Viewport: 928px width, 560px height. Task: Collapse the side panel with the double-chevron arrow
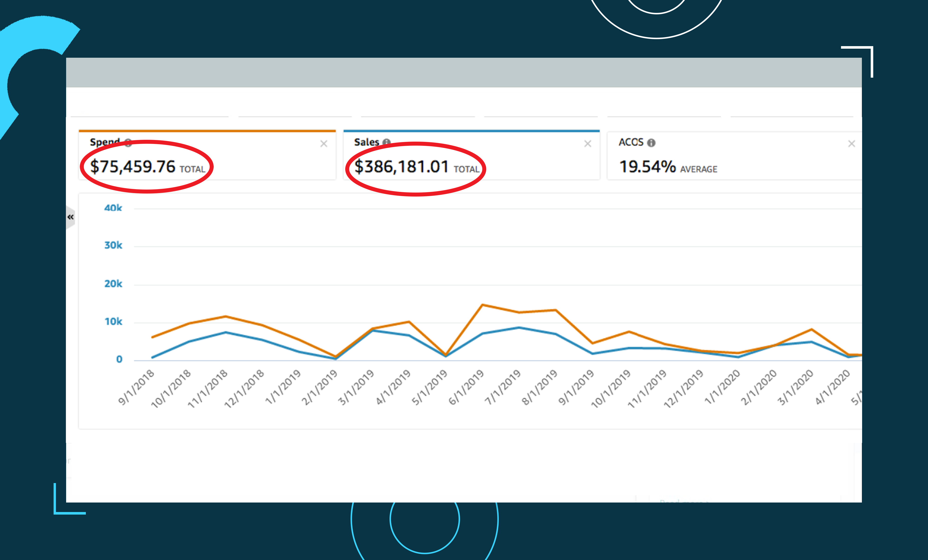pos(71,217)
